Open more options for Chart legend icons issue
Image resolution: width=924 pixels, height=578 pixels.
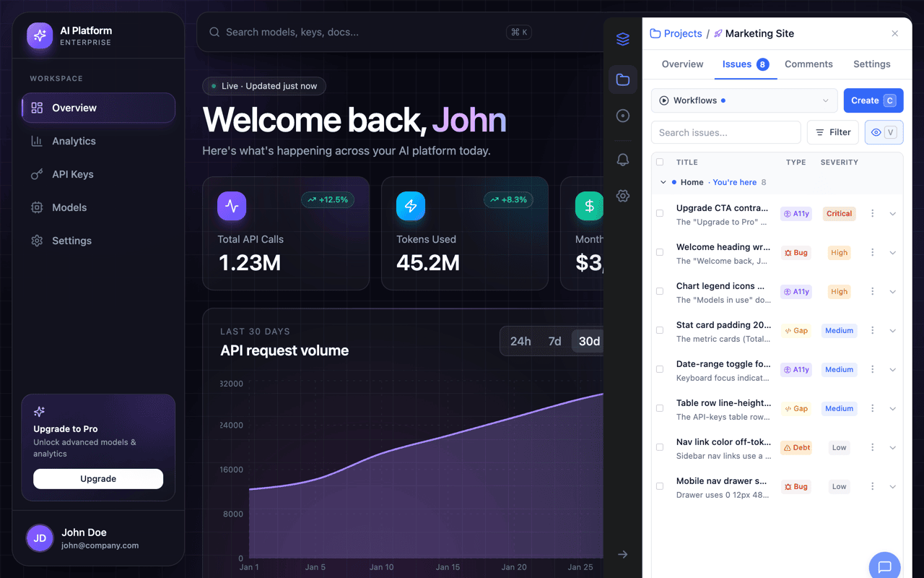pyautogui.click(x=872, y=292)
